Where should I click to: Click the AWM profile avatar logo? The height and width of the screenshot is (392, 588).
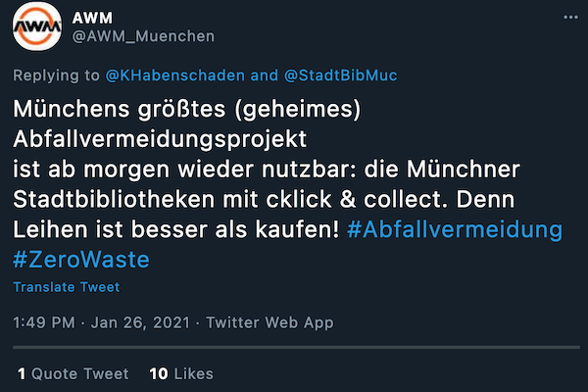(38, 27)
